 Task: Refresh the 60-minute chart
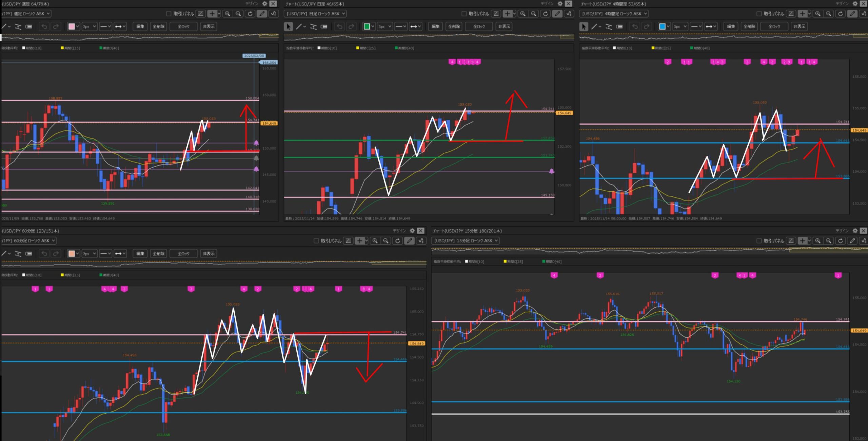[398, 240]
